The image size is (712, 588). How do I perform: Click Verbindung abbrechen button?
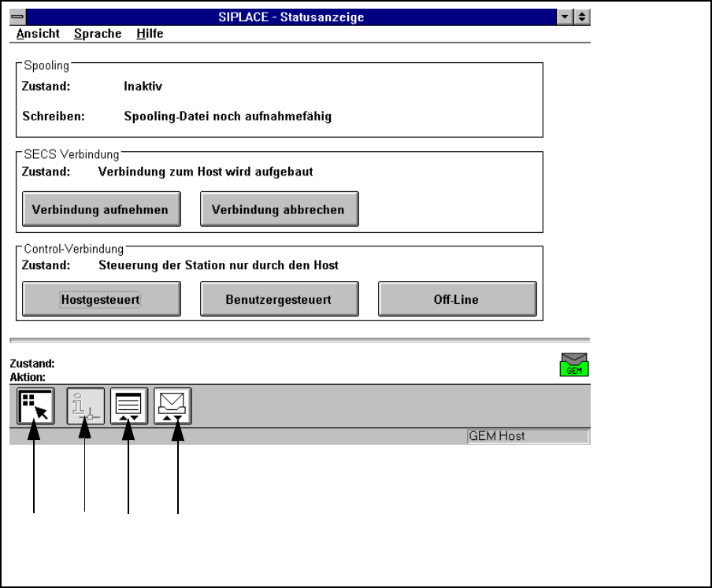(280, 209)
